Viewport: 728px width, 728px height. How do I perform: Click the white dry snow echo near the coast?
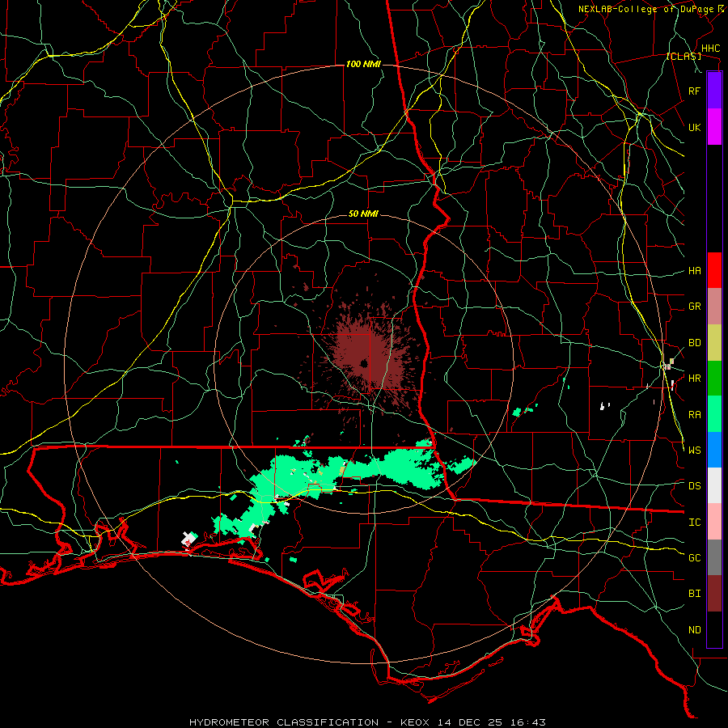click(188, 539)
